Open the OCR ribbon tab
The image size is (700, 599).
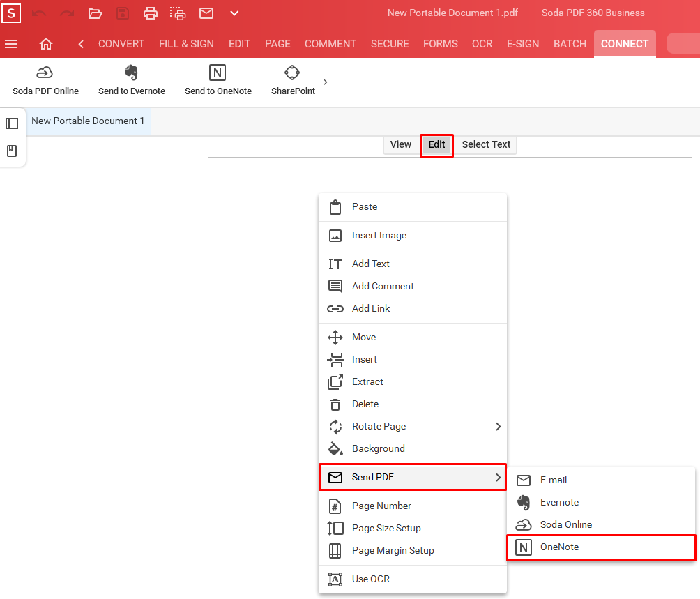coord(482,44)
